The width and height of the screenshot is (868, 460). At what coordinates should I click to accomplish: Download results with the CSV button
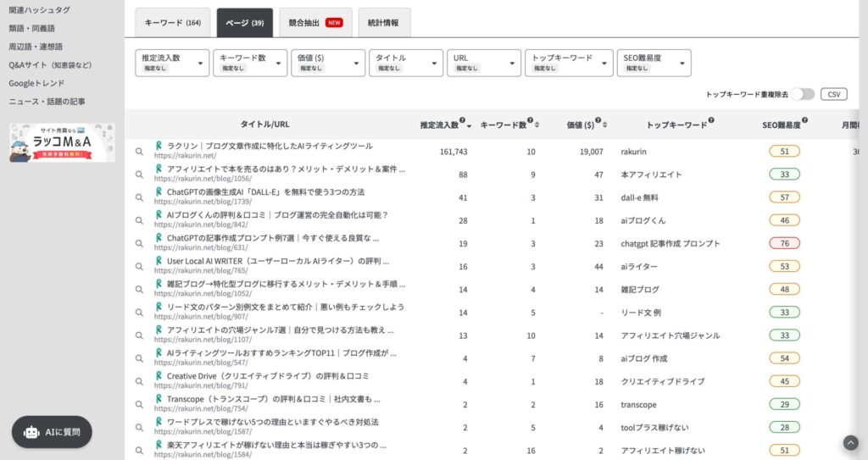[834, 94]
